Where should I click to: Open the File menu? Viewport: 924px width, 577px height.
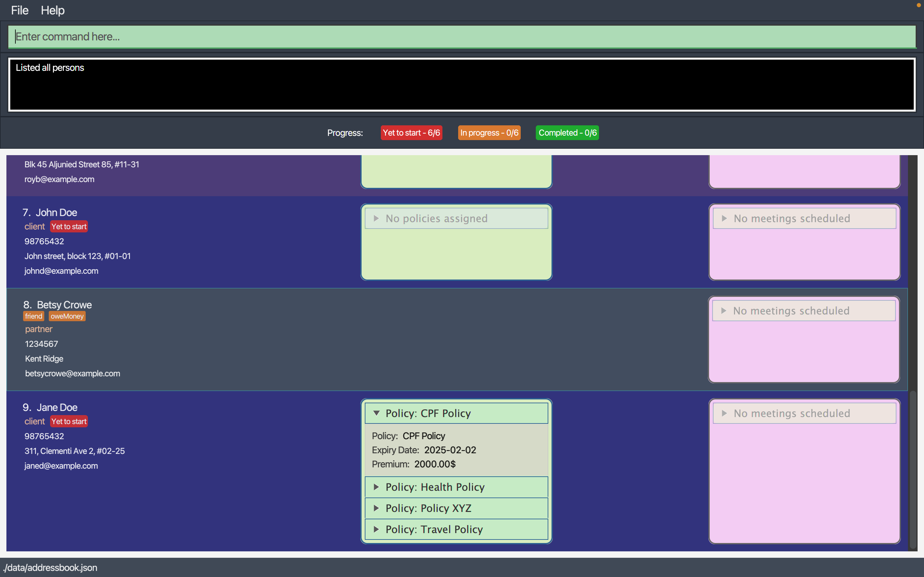click(19, 9)
